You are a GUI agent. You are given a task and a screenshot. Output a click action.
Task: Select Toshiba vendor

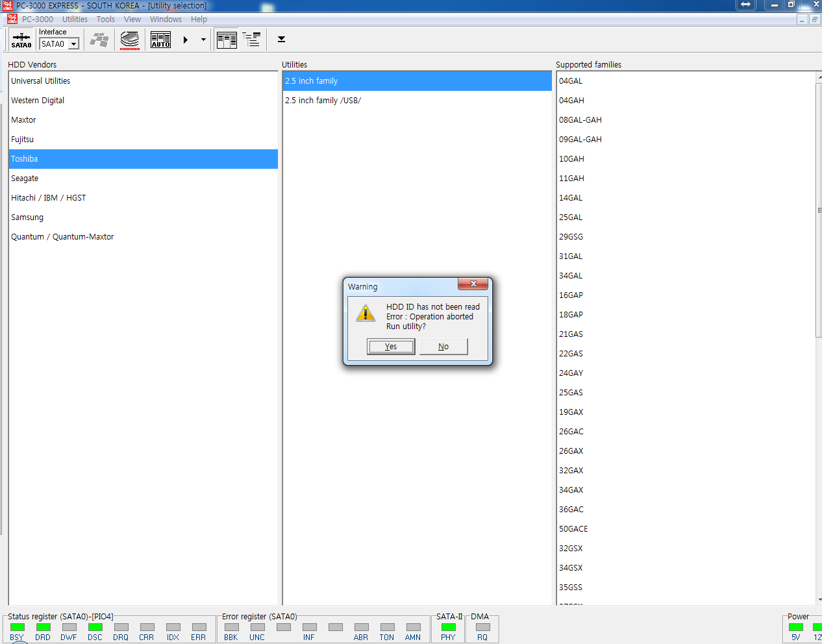[143, 159]
